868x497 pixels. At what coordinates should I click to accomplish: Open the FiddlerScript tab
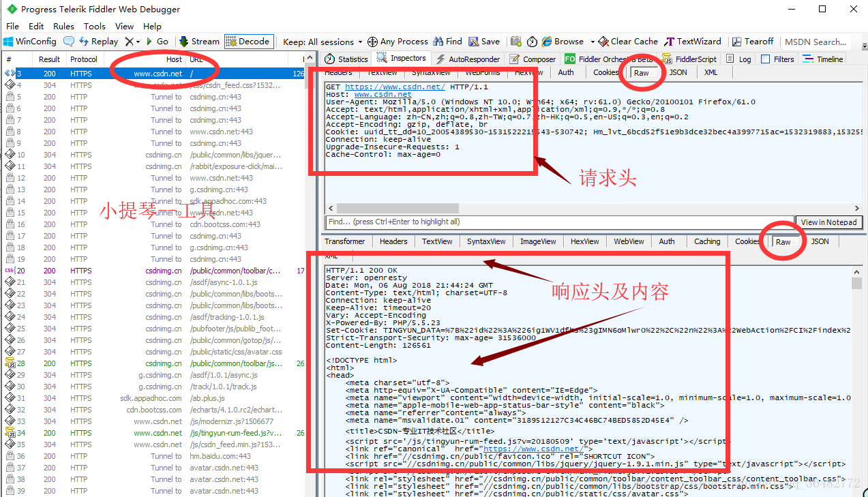689,59
